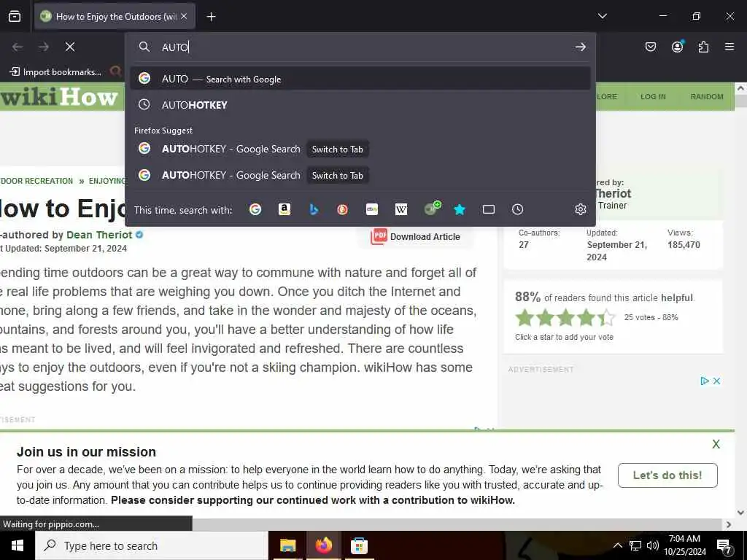
Task: Open File Explorer from taskbar
Action: (287, 545)
